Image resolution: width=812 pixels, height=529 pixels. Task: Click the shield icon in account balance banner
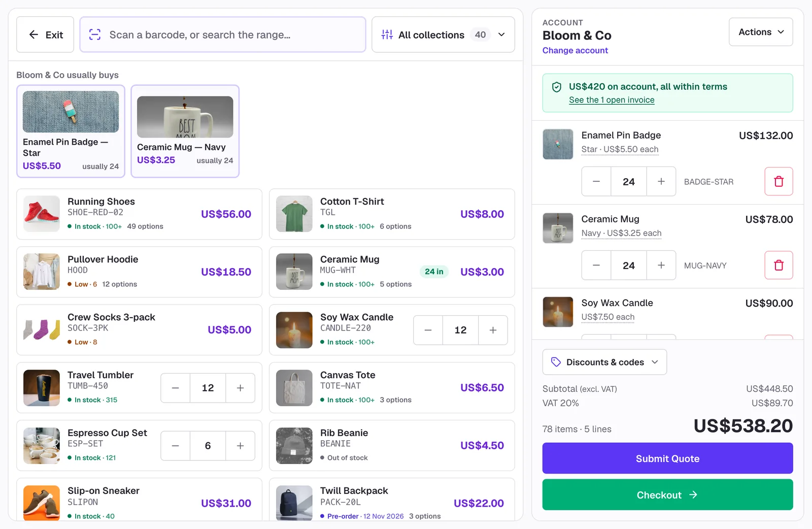coord(557,87)
